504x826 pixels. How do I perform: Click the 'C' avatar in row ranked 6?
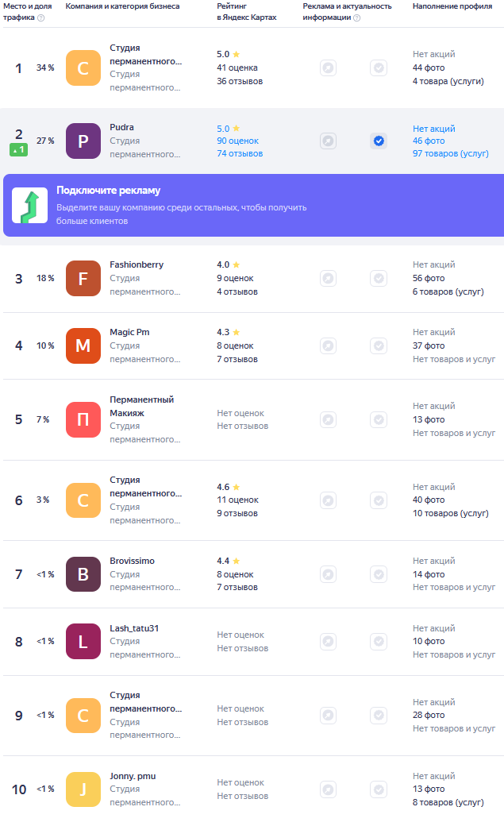pos(83,500)
